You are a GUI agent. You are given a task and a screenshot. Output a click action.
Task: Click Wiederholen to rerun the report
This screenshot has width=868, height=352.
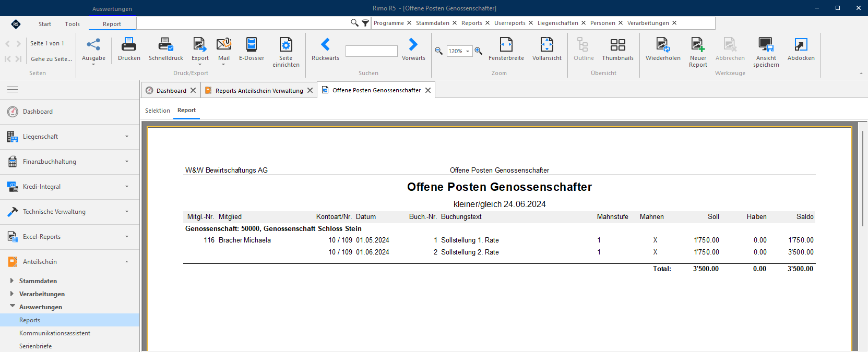tap(663, 50)
